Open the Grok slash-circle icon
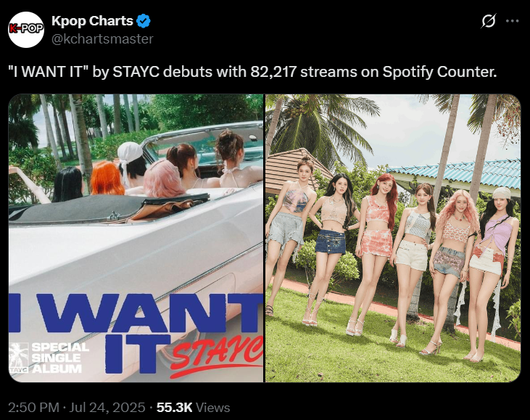Screen dimensions: 530x420 click(489, 21)
